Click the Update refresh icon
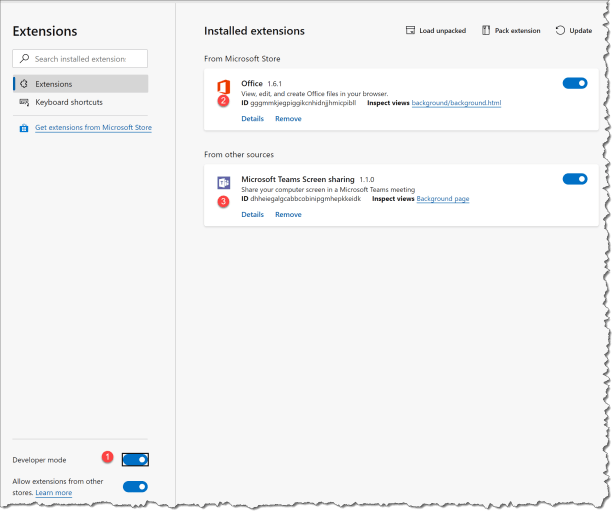616x514 pixels. [560, 30]
